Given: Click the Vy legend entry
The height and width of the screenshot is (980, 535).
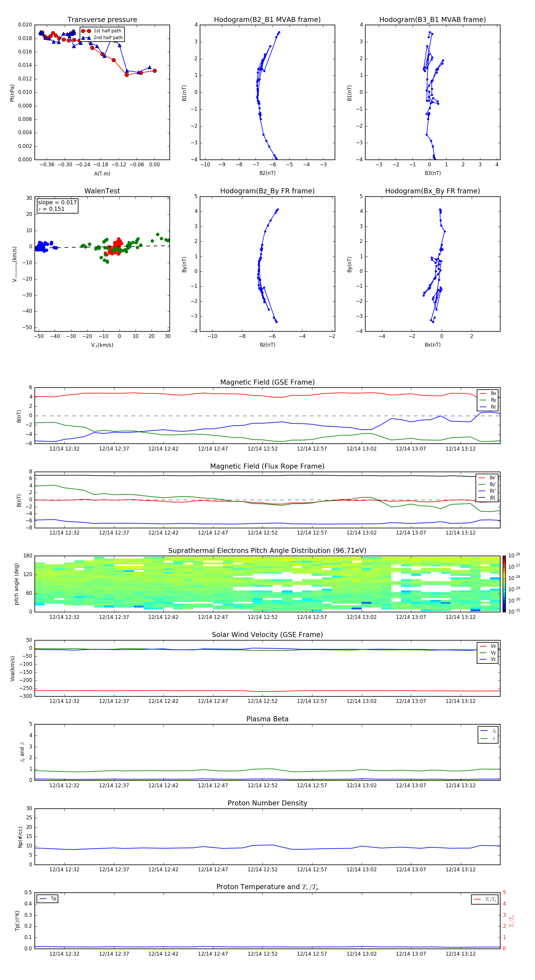Looking at the screenshot, I should coord(488,652).
